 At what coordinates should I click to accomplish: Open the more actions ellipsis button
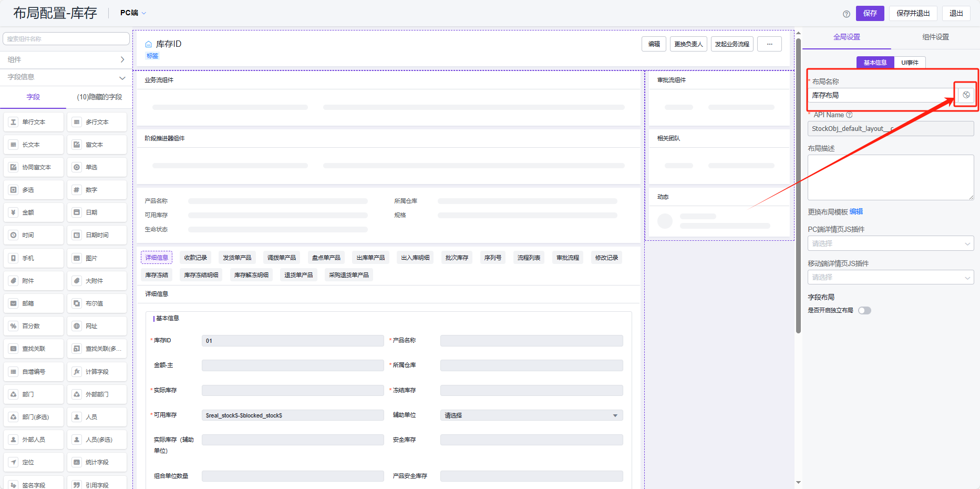pyautogui.click(x=769, y=44)
